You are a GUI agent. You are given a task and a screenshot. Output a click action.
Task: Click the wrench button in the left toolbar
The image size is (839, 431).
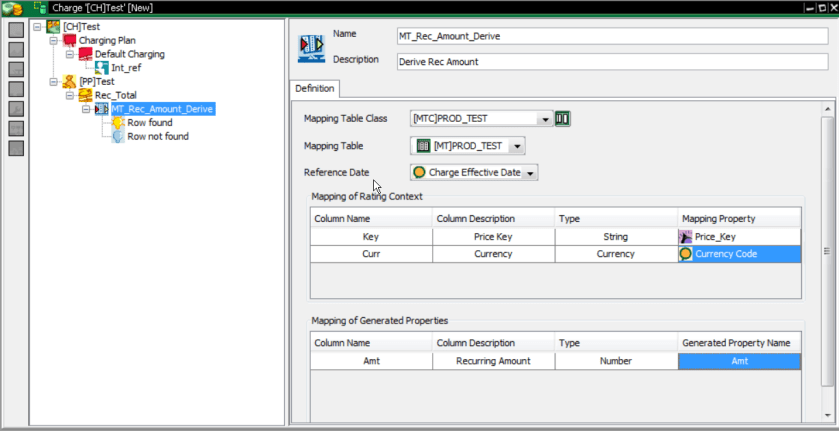coord(16,109)
